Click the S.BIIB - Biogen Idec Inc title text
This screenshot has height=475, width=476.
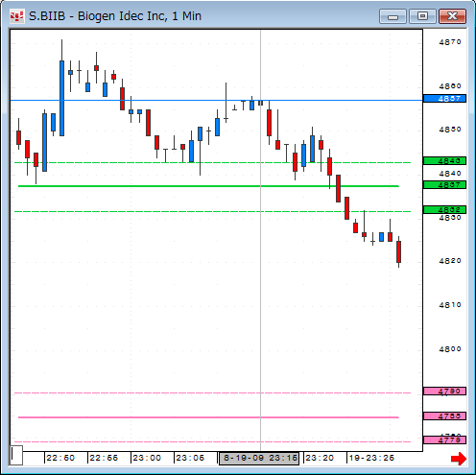click(115, 16)
